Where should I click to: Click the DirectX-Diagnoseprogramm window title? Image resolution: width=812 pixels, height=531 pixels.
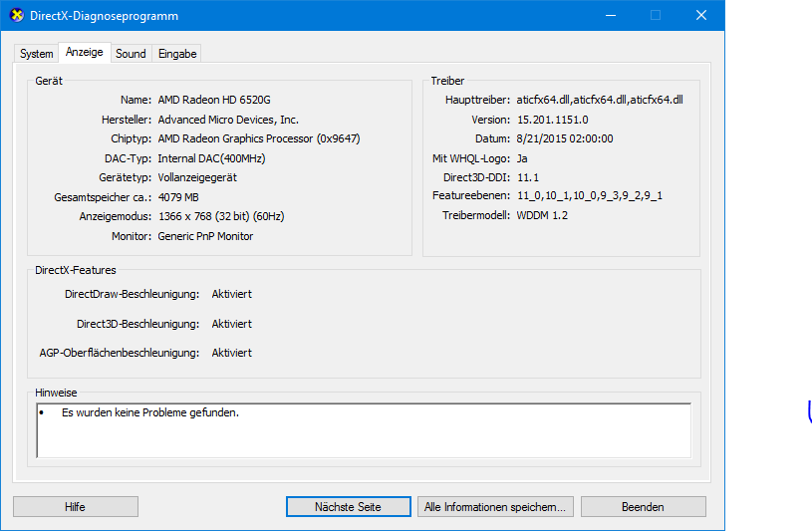(104, 16)
